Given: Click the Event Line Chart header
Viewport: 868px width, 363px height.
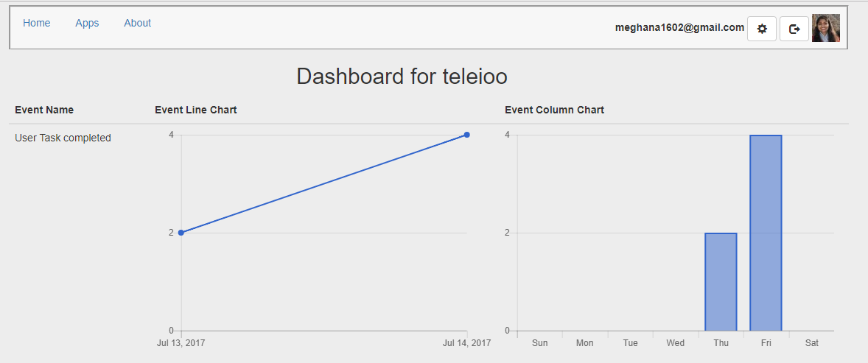Looking at the screenshot, I should [196, 110].
